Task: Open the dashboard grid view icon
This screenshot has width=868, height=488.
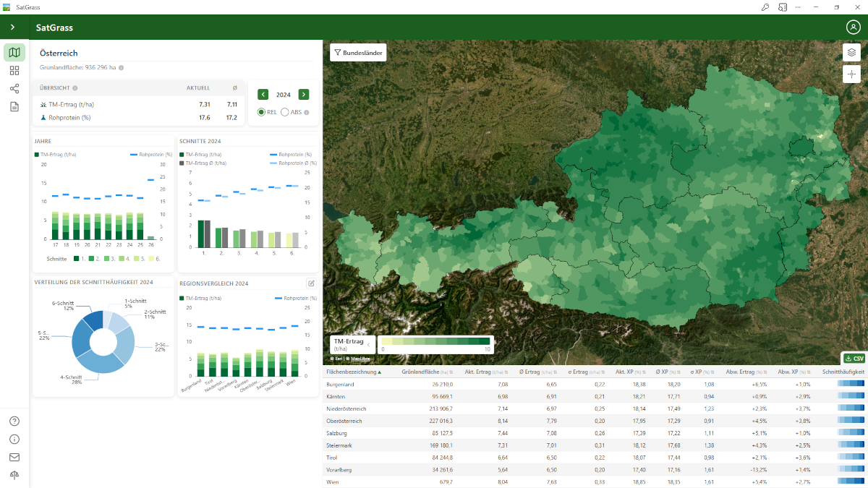Action: [x=14, y=71]
